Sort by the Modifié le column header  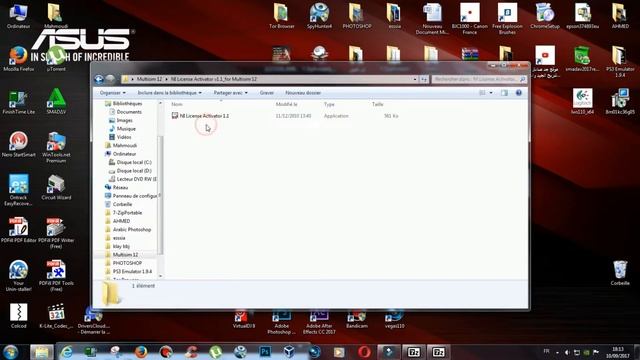[x=286, y=104]
